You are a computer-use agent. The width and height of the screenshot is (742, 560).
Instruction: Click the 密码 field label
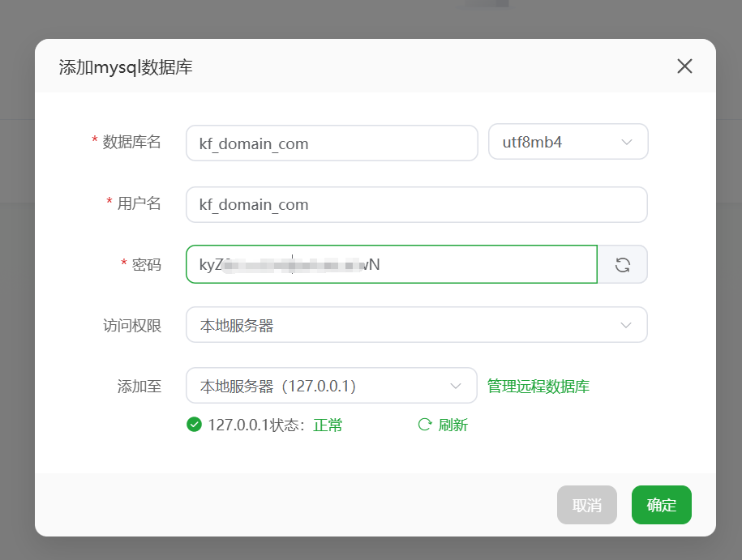coord(147,264)
